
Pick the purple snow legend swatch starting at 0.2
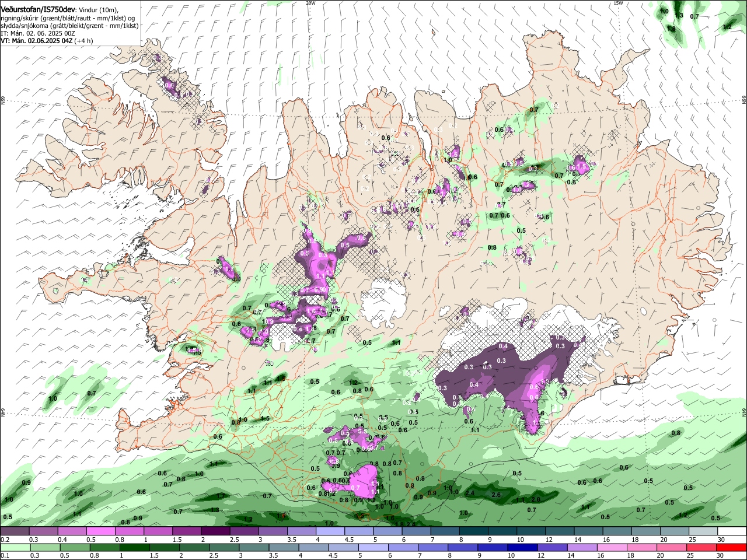(x=15, y=531)
